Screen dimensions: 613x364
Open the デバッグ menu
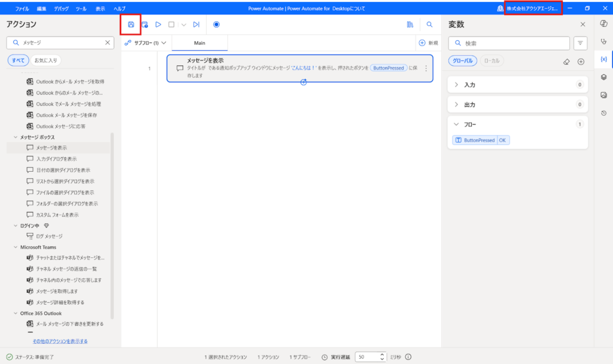60,8
